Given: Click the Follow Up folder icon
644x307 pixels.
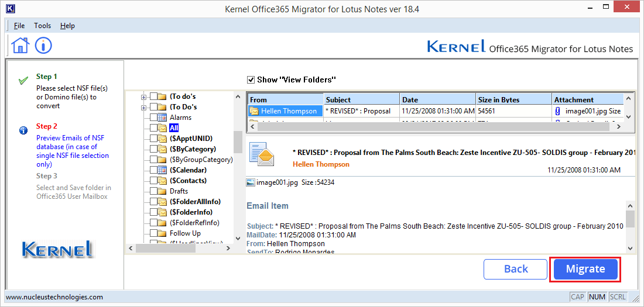Looking at the screenshot, I should click(x=162, y=233).
